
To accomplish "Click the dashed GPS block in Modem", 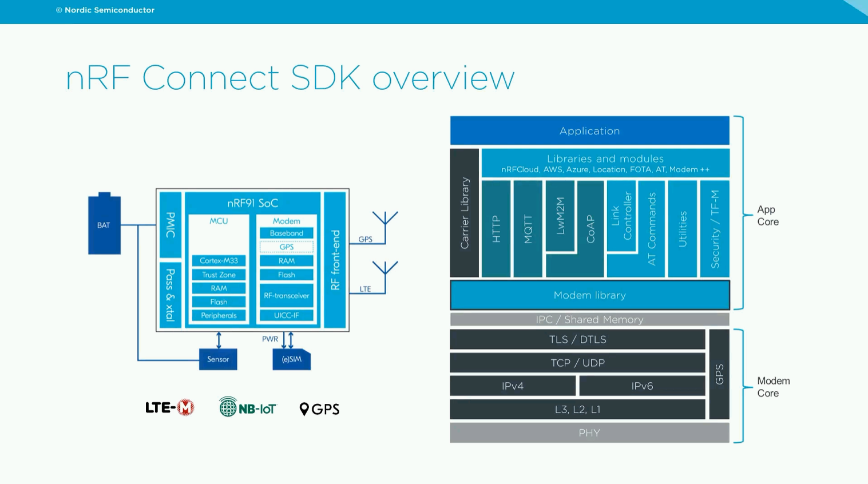I will (287, 247).
